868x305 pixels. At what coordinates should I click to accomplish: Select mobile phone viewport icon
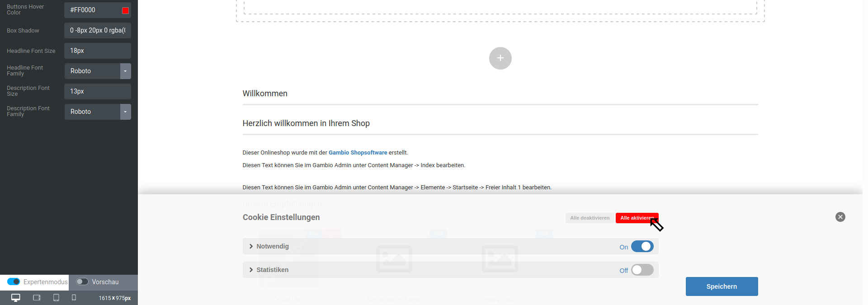point(74,298)
